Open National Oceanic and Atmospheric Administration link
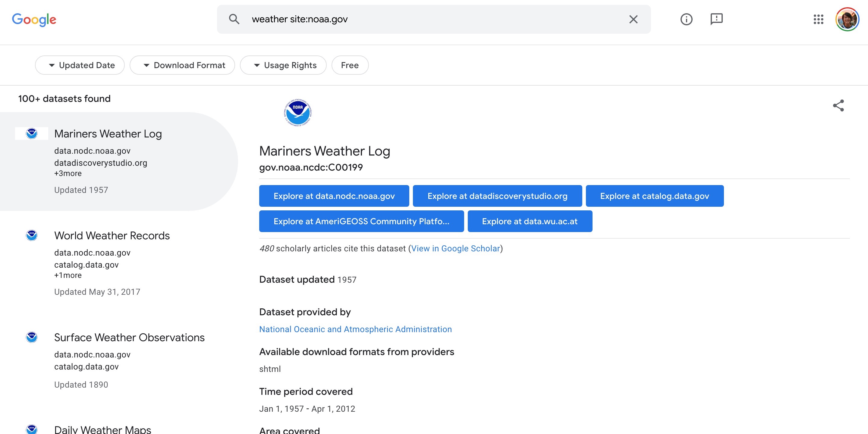The width and height of the screenshot is (868, 434). pyautogui.click(x=355, y=329)
